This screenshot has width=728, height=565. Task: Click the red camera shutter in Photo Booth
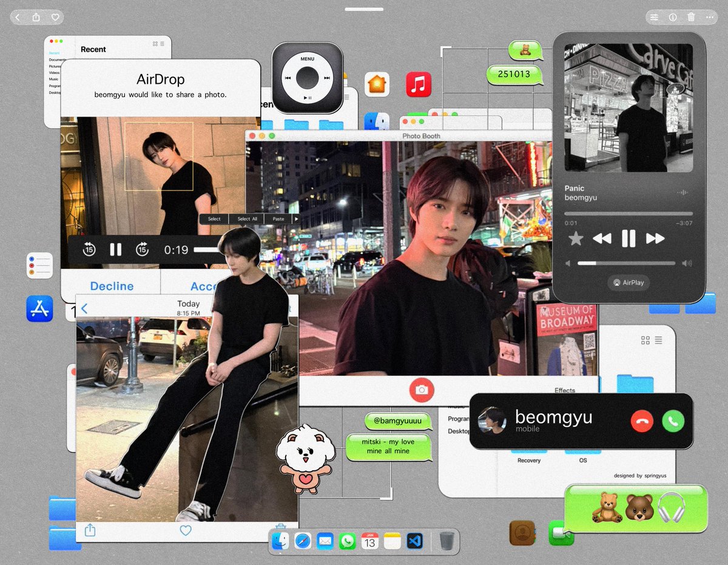point(422,390)
